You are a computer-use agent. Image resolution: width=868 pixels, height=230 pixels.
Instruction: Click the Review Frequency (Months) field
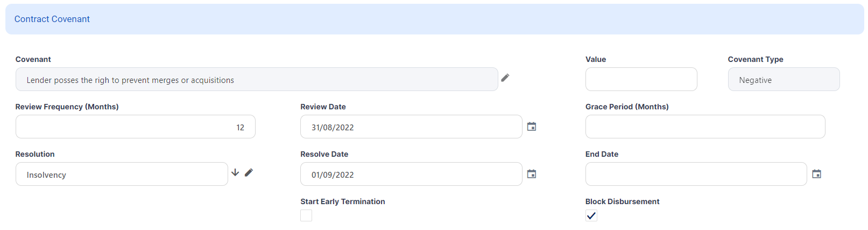[x=135, y=127]
